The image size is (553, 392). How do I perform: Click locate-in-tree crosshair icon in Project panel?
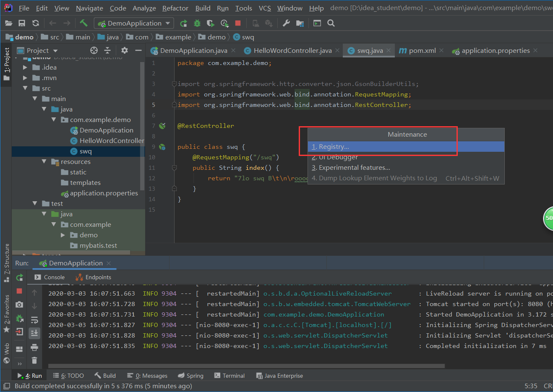[94, 50]
